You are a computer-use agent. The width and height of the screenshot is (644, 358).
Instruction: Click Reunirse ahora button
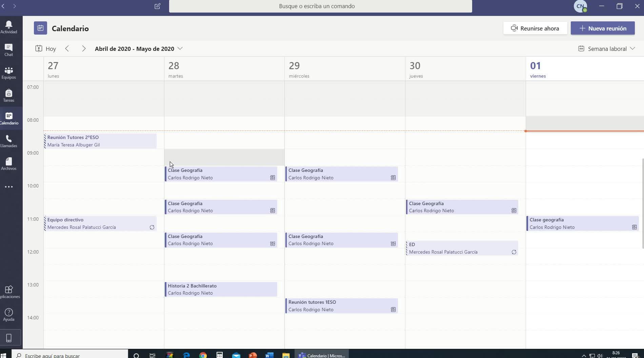pyautogui.click(x=535, y=28)
